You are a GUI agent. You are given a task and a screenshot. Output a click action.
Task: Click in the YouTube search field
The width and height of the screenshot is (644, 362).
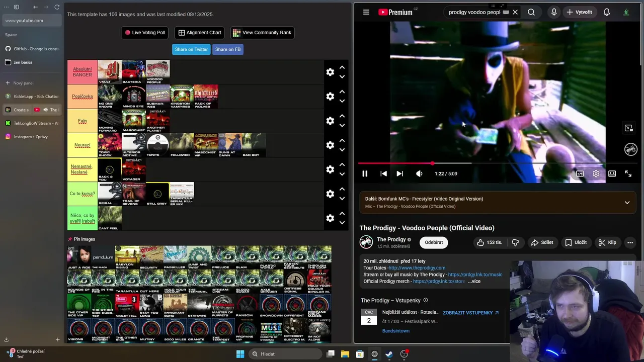474,12
